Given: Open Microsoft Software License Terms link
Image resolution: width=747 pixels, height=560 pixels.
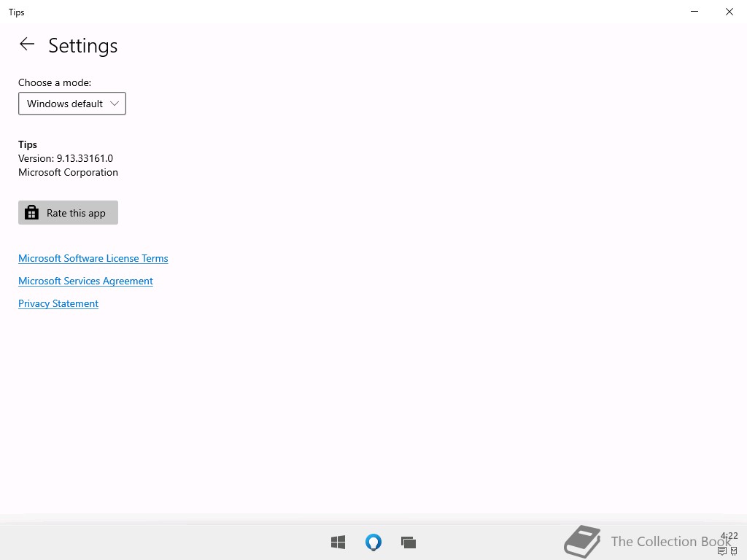Looking at the screenshot, I should tap(93, 258).
